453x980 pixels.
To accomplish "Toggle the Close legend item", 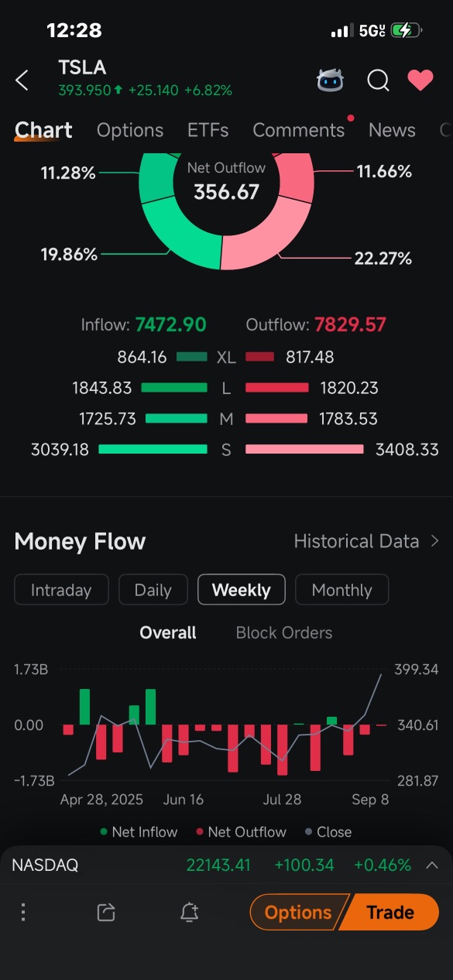I will click(328, 832).
